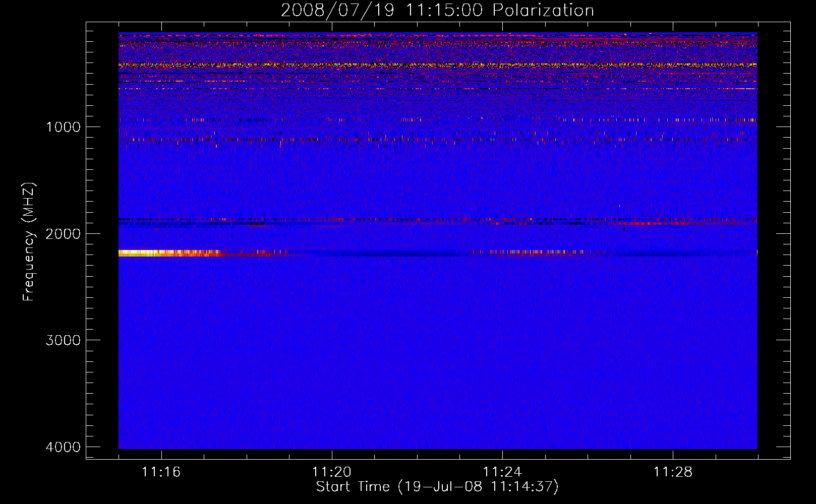This screenshot has width=816, height=504.
Task: Click the "Start Time (19-Jul-08 11:14:37)" x-axis label
Action: pos(437,487)
